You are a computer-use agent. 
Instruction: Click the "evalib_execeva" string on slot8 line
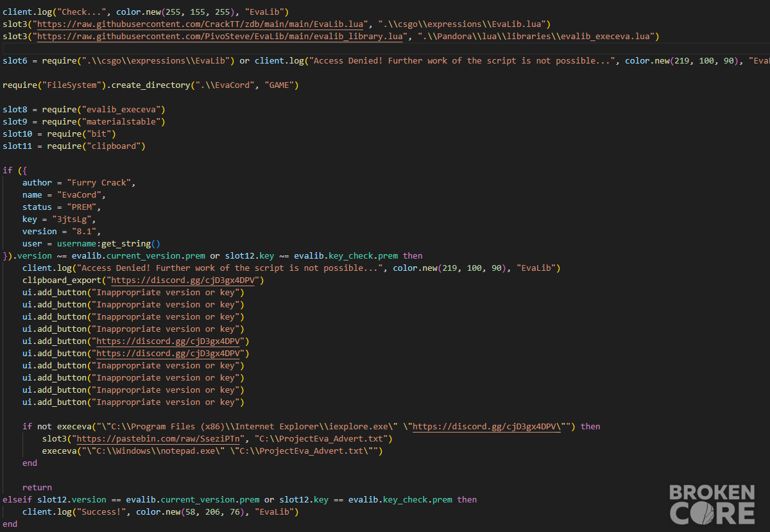[x=121, y=110]
